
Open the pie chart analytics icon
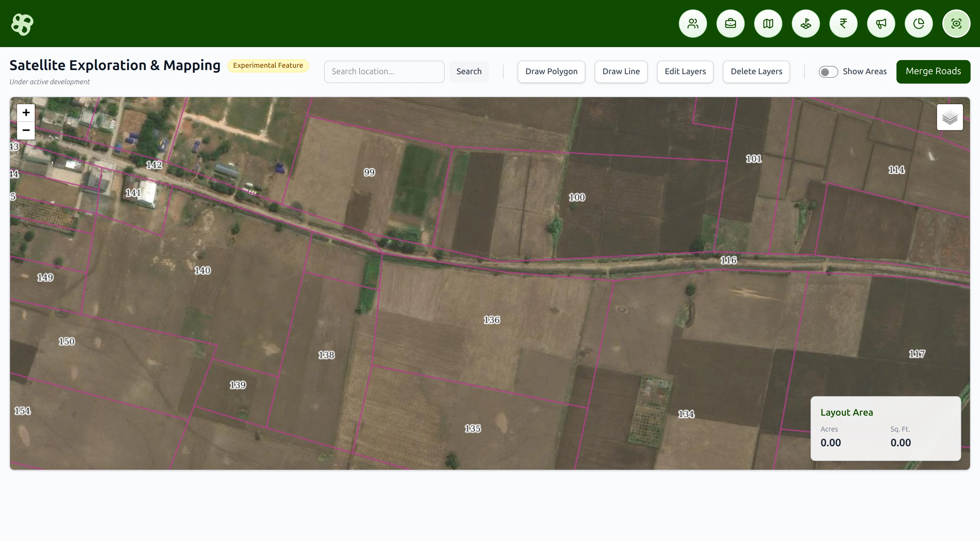tap(918, 24)
